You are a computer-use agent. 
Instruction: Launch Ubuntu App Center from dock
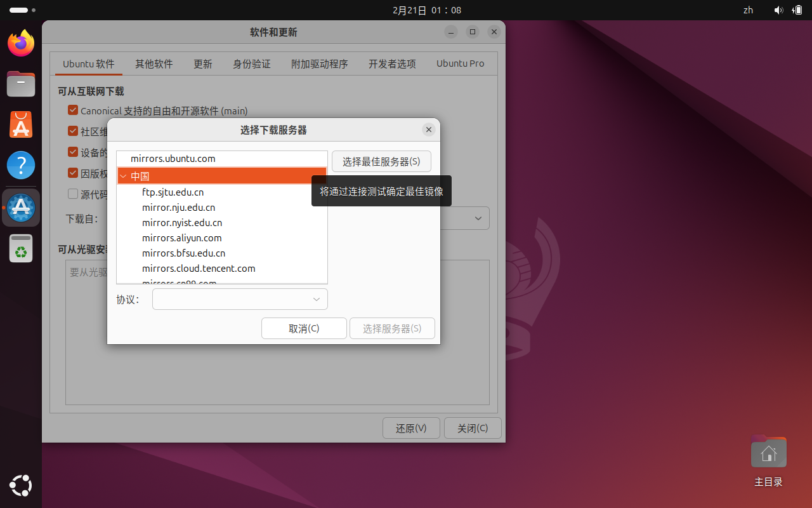(x=21, y=125)
